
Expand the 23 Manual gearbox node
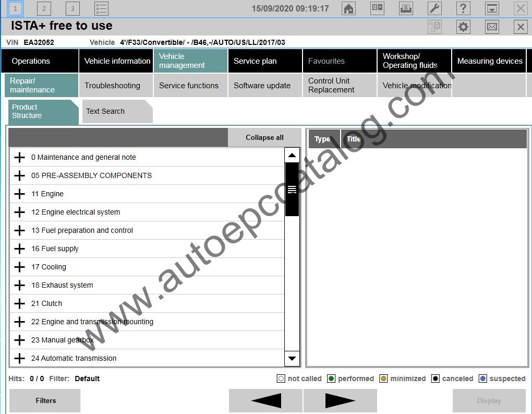pyautogui.click(x=20, y=340)
